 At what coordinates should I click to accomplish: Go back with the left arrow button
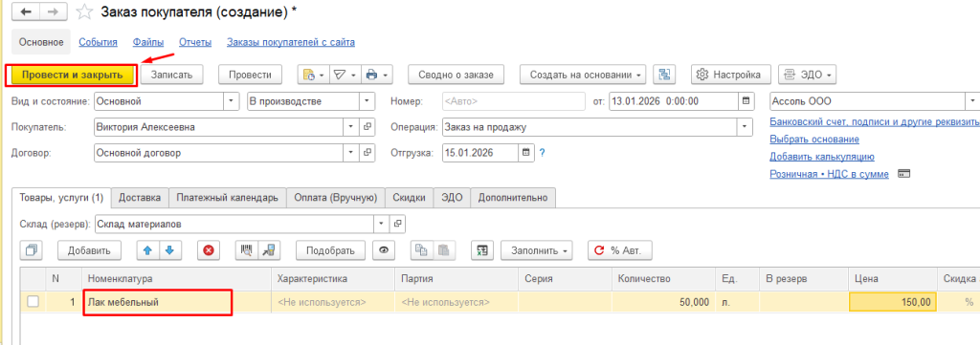tap(26, 11)
